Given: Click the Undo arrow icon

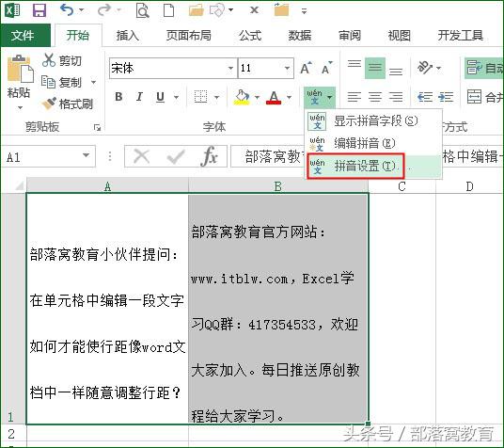Looking at the screenshot, I should pos(67,10).
